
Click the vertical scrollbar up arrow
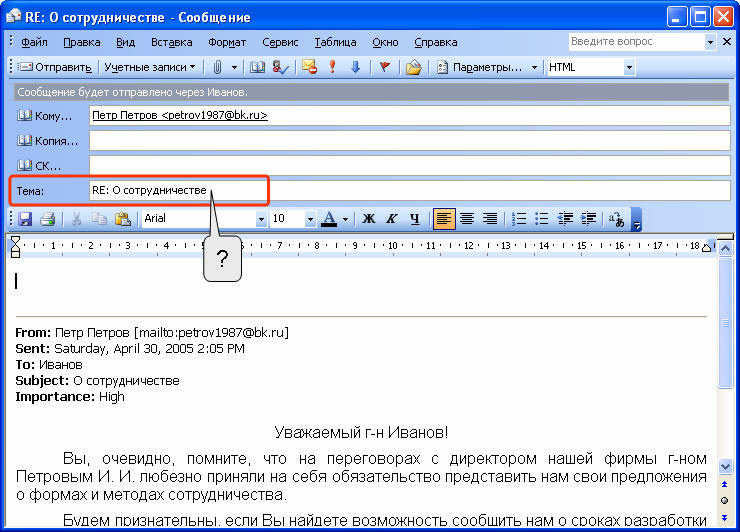725,248
